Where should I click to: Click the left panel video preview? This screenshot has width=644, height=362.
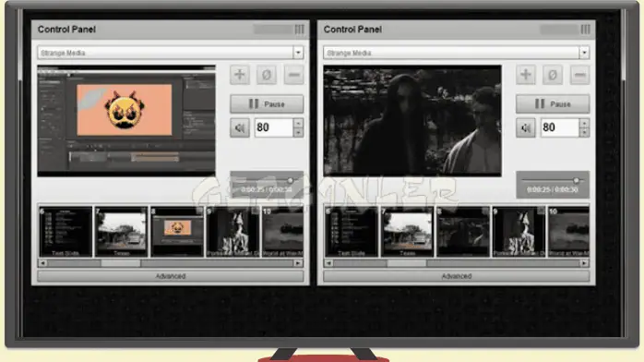coord(126,121)
